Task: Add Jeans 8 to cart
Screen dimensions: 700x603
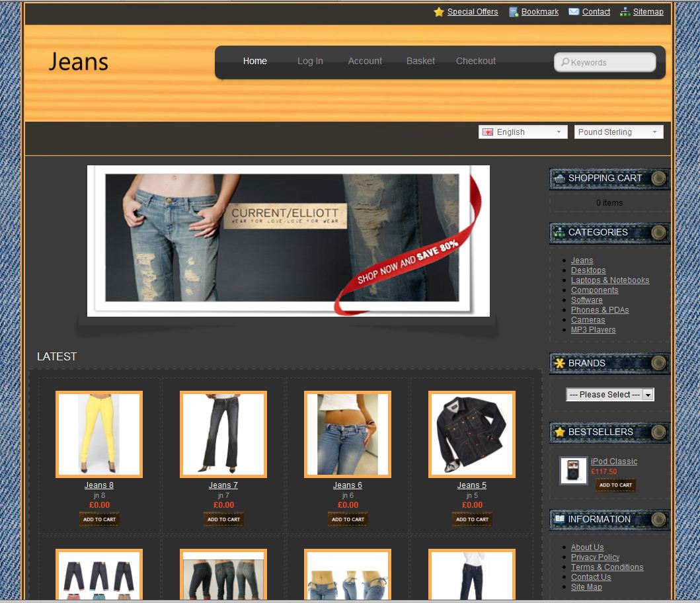Action: point(99,520)
